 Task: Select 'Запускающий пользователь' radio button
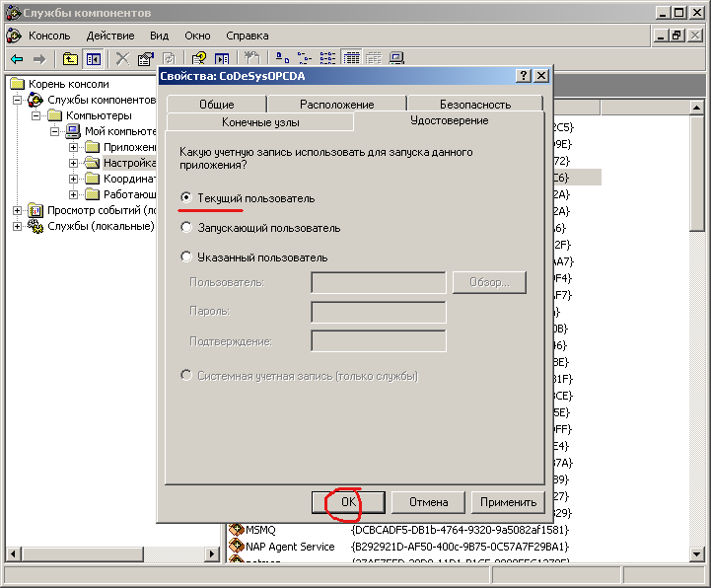pyautogui.click(x=186, y=227)
